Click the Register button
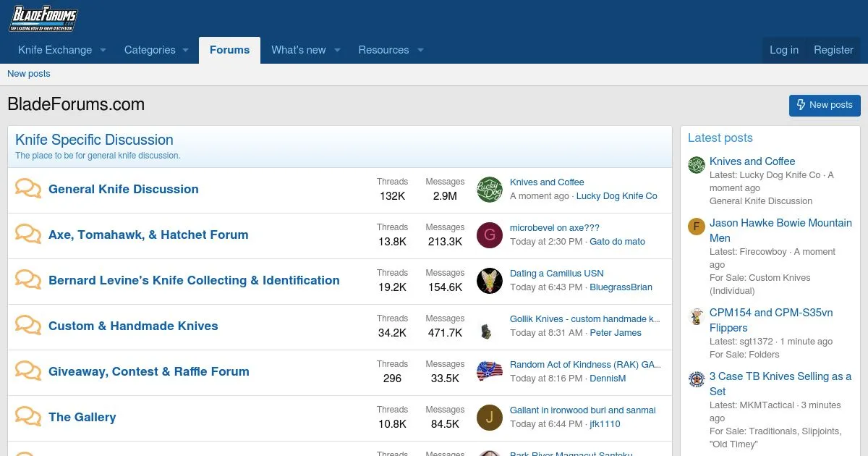This screenshot has width=868, height=456. point(833,50)
